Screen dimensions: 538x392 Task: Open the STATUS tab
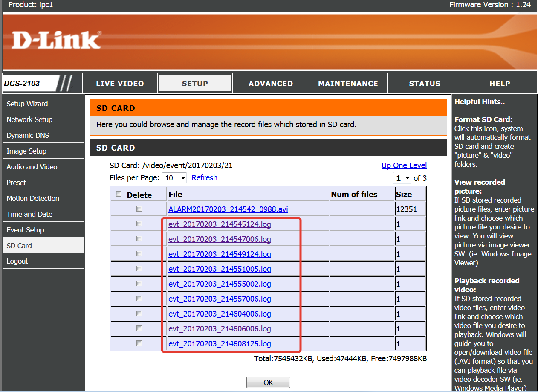tap(425, 84)
